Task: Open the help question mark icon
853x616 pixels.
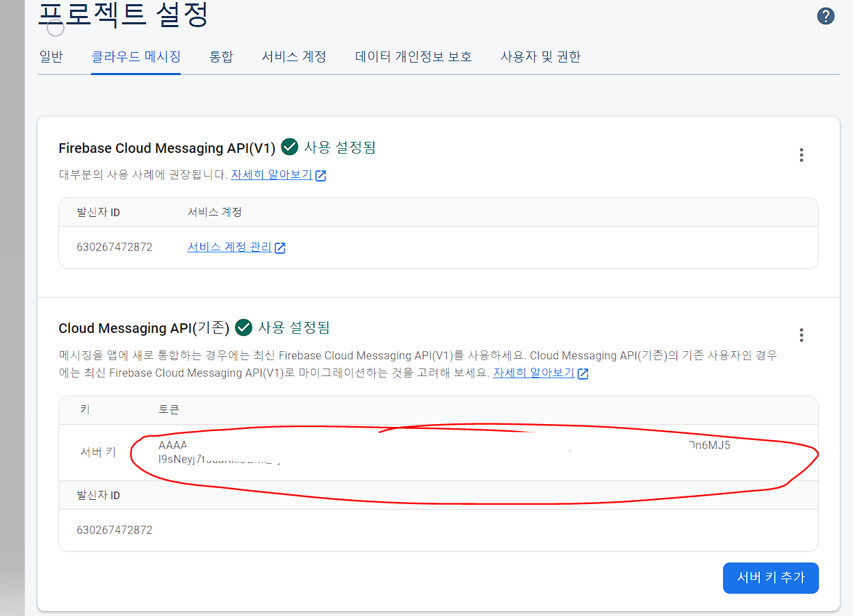Action: [x=825, y=16]
